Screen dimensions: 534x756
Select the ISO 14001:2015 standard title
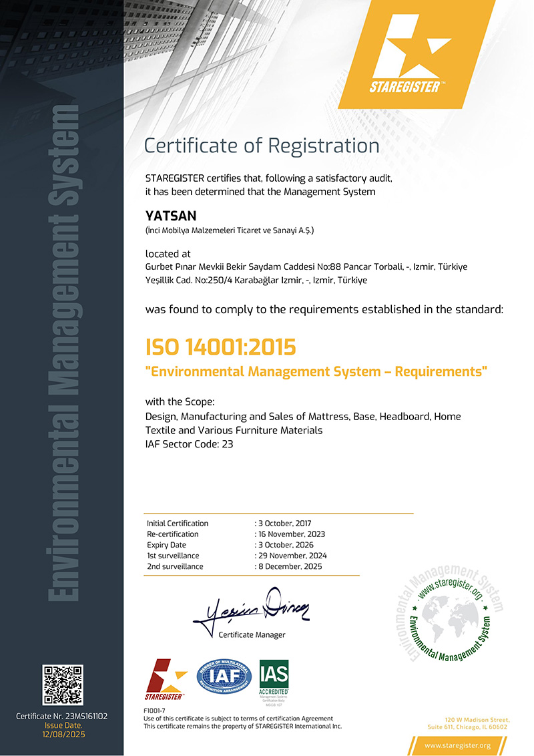[x=221, y=347]
